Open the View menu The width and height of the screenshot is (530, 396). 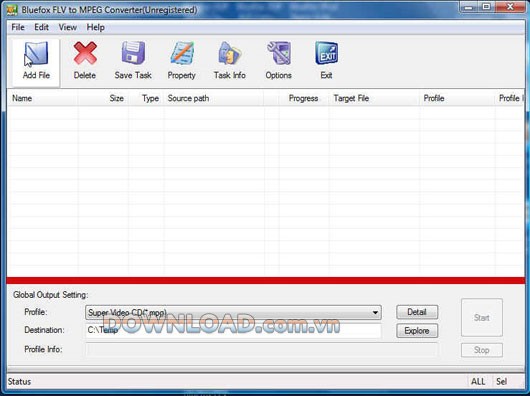click(x=68, y=27)
